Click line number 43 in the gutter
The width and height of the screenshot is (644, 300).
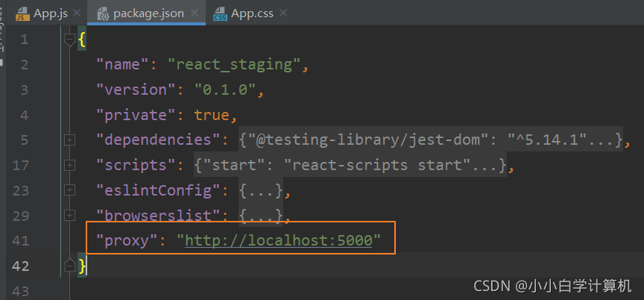(21, 291)
